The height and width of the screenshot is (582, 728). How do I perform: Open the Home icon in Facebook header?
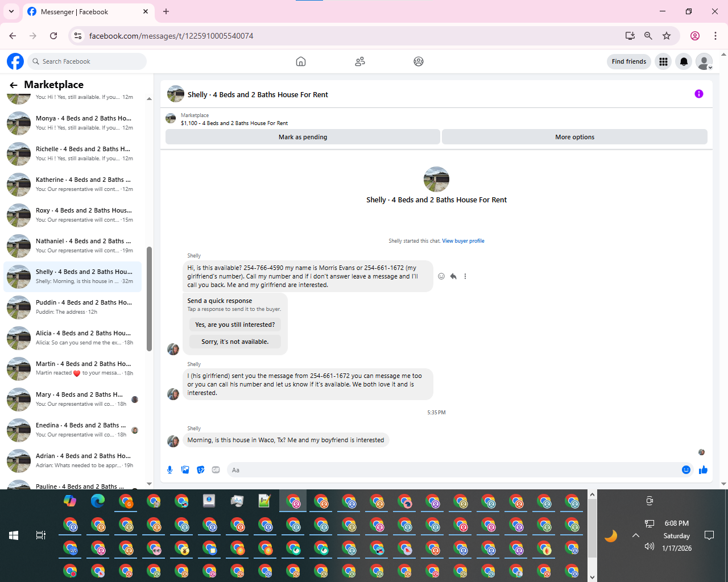coord(301,61)
